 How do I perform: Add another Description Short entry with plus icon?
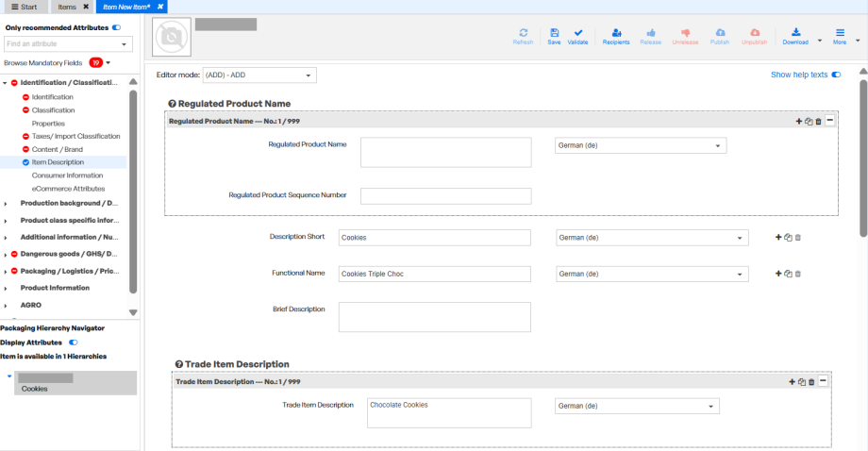tap(778, 238)
